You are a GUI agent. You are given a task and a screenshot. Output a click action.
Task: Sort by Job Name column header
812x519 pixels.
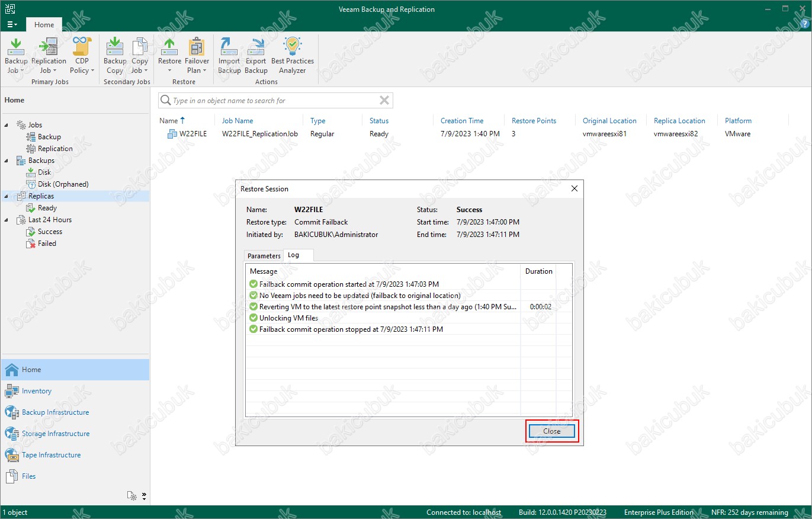coord(237,121)
